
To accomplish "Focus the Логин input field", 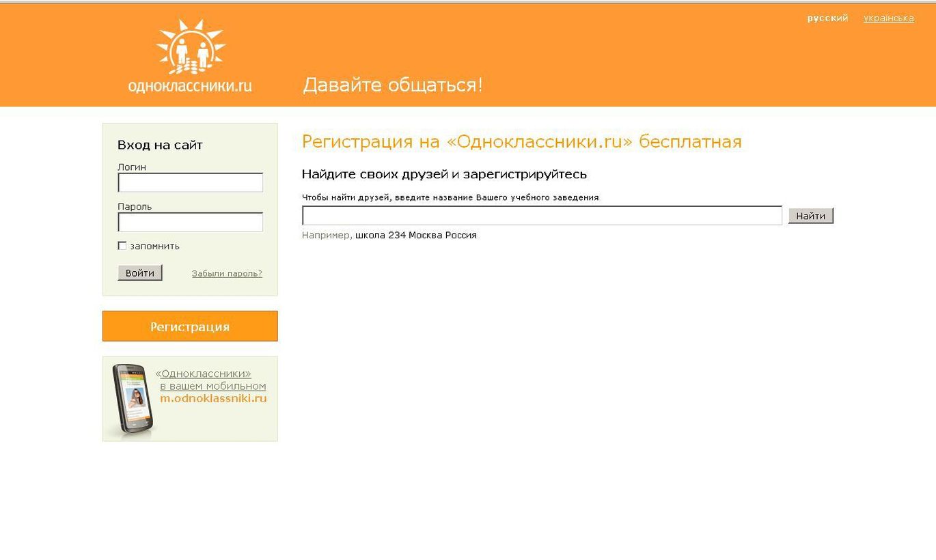I will coord(191,182).
